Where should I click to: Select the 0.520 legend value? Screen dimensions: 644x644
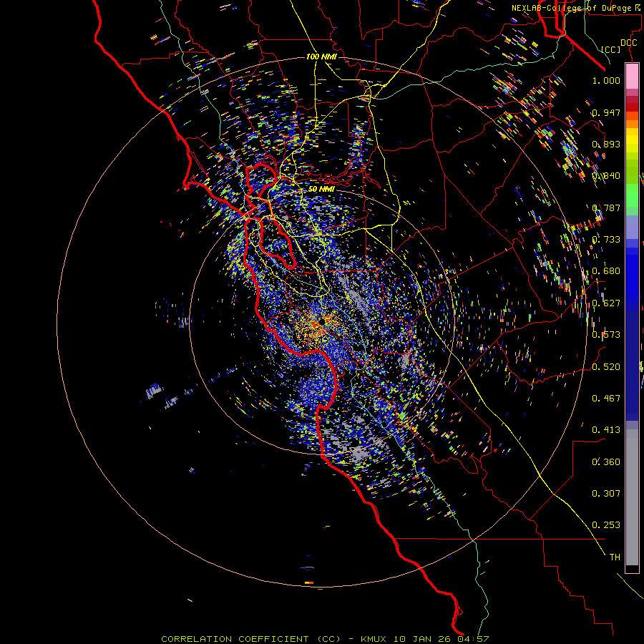pos(606,367)
